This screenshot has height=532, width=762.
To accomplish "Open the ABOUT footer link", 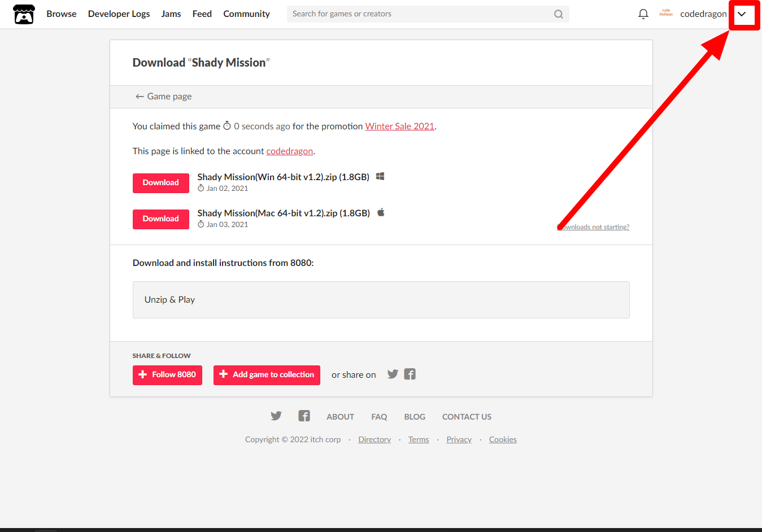I will point(341,417).
